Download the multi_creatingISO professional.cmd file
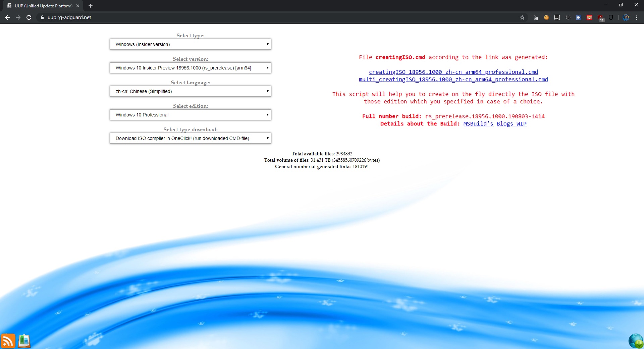This screenshot has width=644, height=349. (x=453, y=79)
